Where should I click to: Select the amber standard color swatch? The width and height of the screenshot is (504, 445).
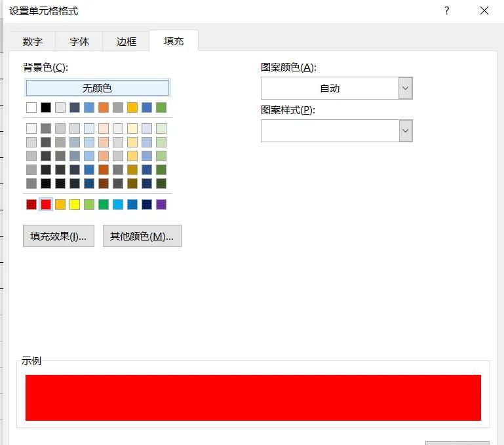coord(60,204)
